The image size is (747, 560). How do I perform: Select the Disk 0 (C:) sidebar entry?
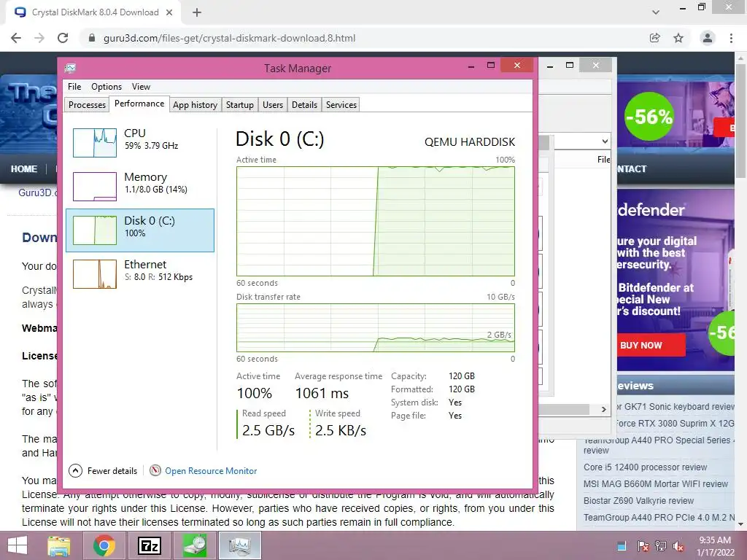140,230
